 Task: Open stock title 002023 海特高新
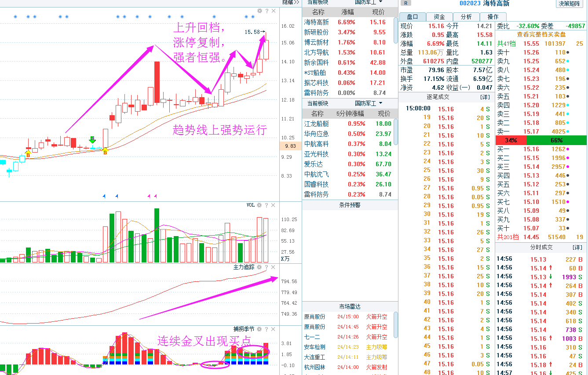click(x=484, y=4)
